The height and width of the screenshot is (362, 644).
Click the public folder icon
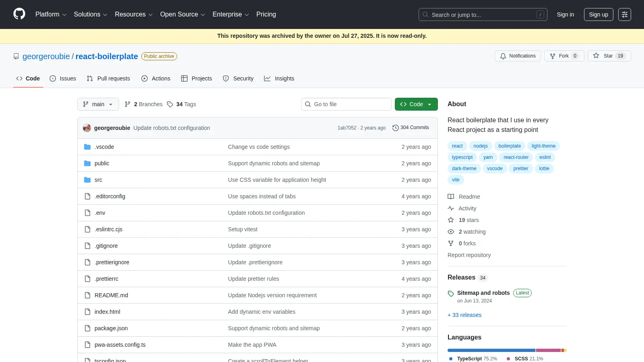[x=87, y=163]
